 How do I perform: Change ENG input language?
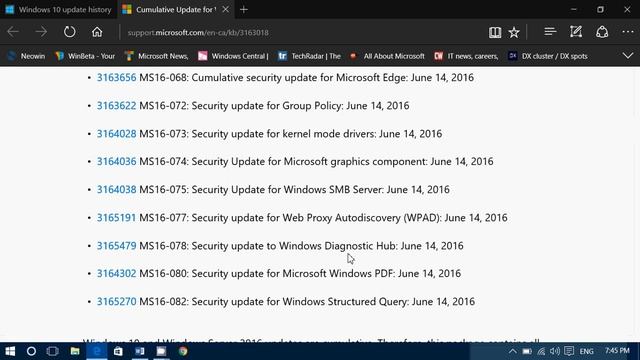point(587,351)
